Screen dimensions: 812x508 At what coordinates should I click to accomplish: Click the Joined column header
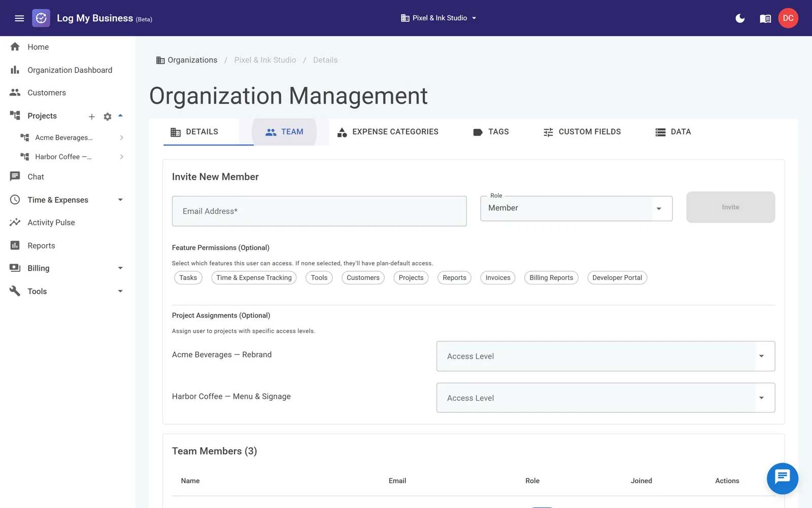pos(641,481)
